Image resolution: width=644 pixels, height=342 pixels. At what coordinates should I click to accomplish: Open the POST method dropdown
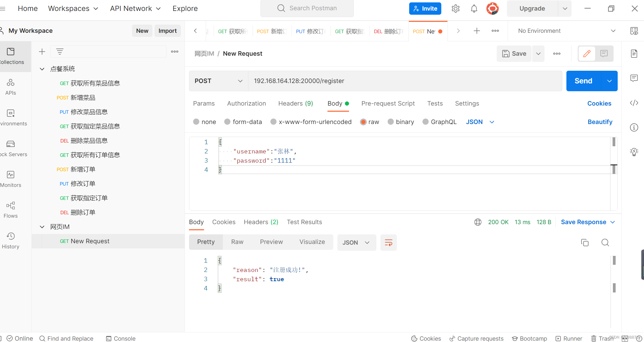[218, 81]
